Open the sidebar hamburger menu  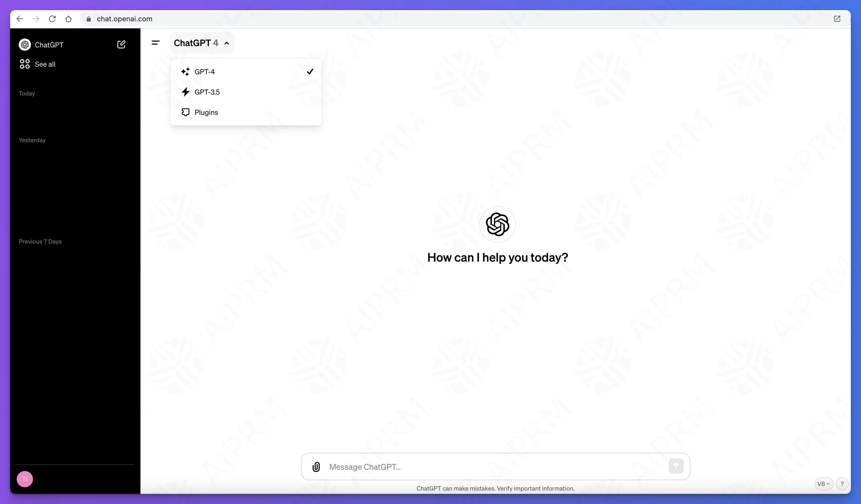pyautogui.click(x=155, y=43)
